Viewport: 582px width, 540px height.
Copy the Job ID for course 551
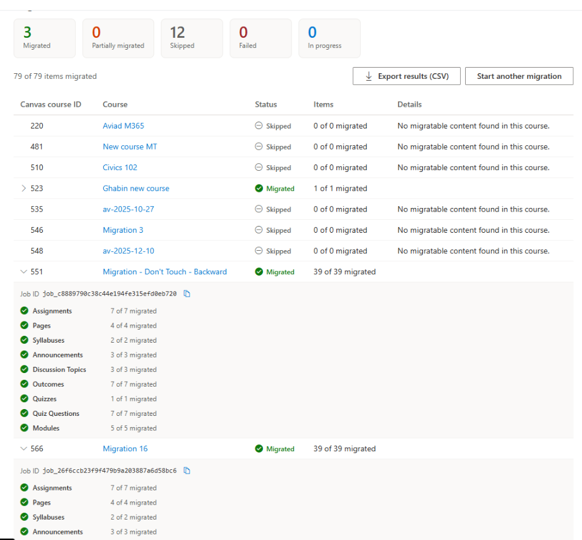coord(187,294)
